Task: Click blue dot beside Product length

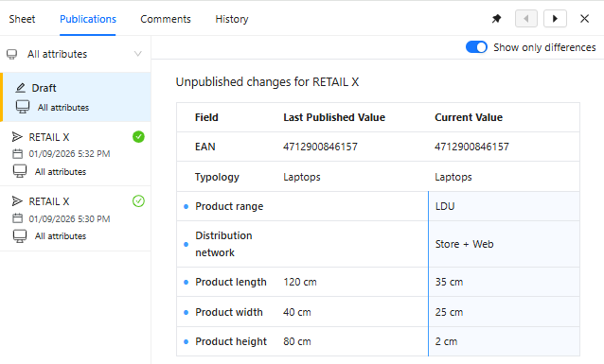Action: click(187, 282)
